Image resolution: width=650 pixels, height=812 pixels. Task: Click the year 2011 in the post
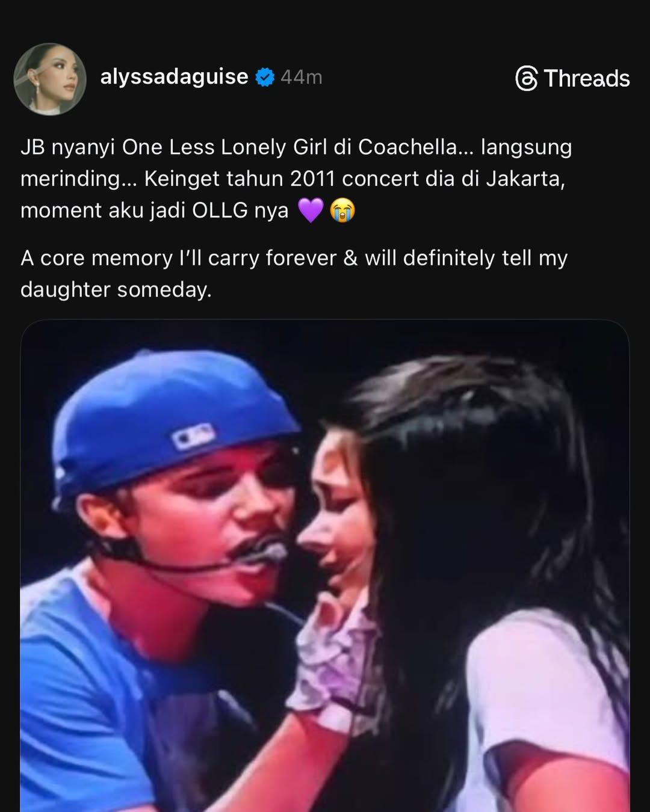click(x=312, y=179)
